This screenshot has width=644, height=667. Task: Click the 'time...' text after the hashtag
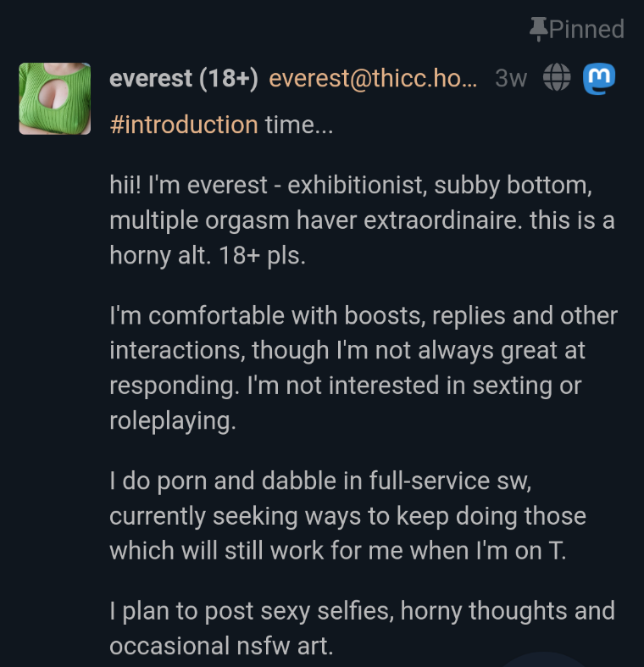pyautogui.click(x=299, y=125)
